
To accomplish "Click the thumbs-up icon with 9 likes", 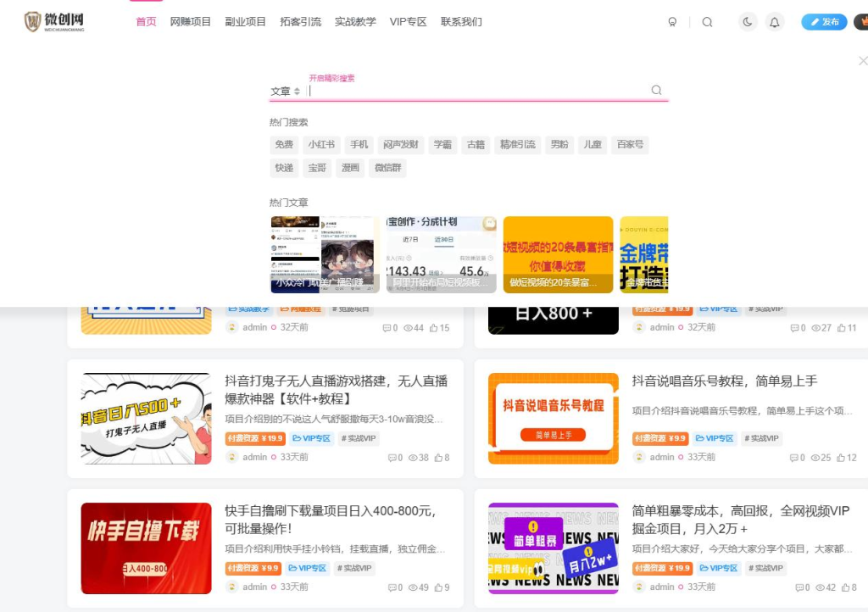I will tap(438, 587).
